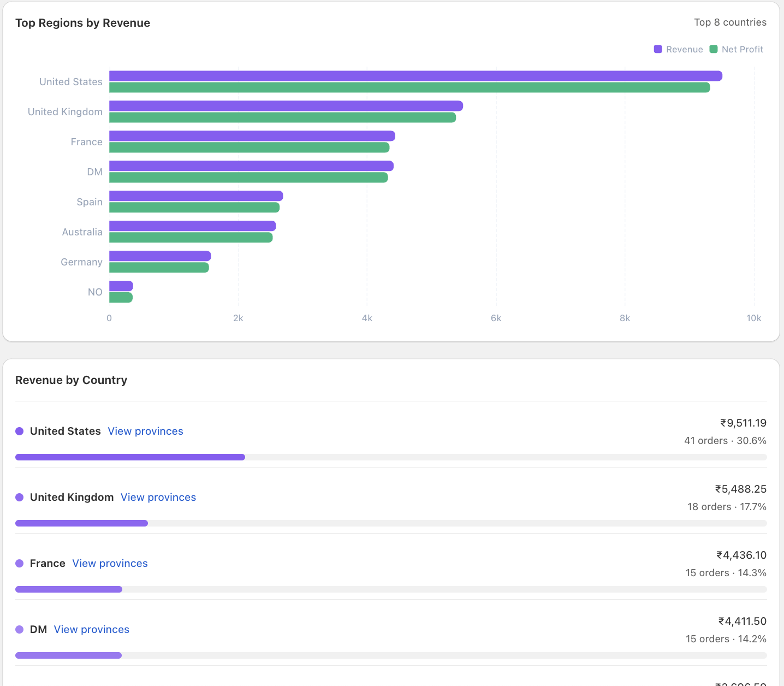This screenshot has width=784, height=686.
Task: Click the 15 orders · 14.3% text
Action: coord(726,573)
